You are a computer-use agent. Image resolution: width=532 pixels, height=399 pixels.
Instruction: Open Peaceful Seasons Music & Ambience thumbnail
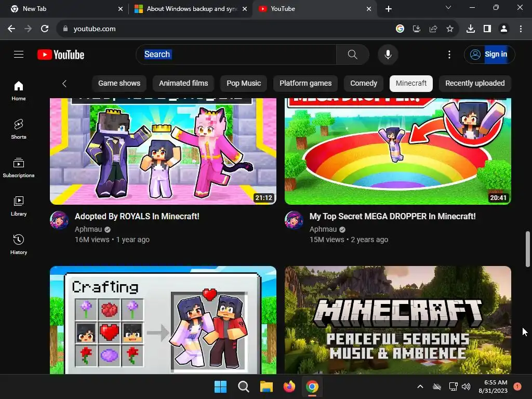pyautogui.click(x=398, y=320)
